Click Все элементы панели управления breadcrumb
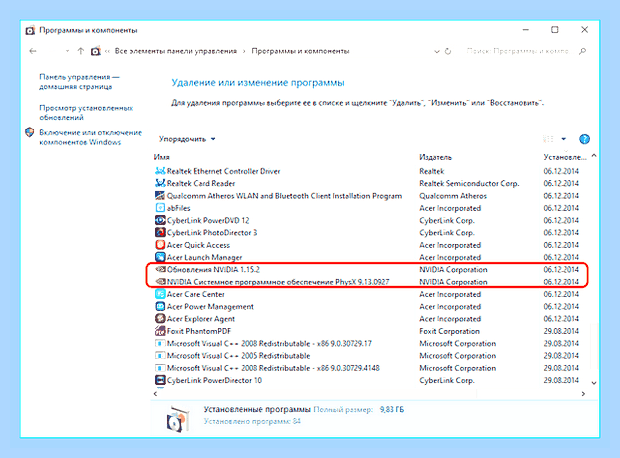Screen dimensions: 620x458 click(x=176, y=51)
